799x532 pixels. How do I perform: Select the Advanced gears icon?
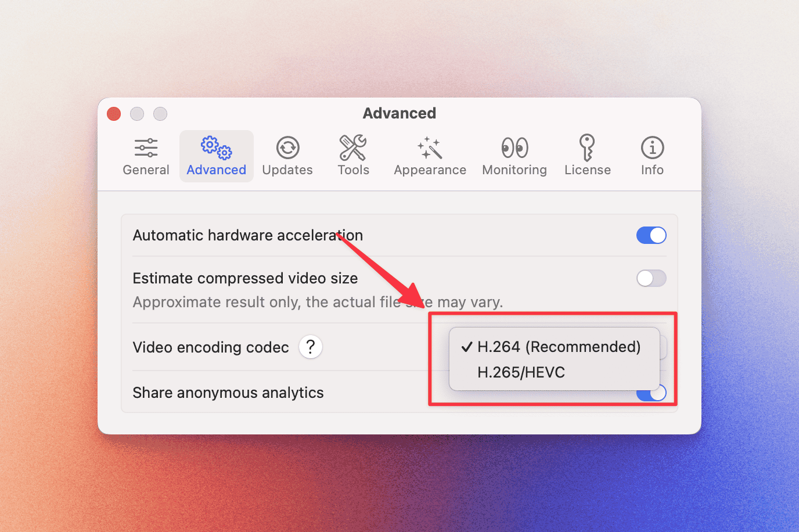pyautogui.click(x=216, y=148)
